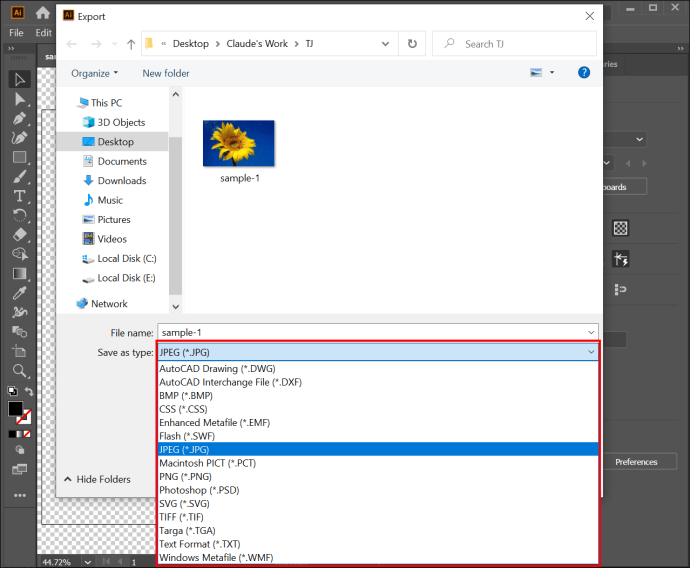
Task: Click the Refresh button in address bar
Action: (412, 44)
